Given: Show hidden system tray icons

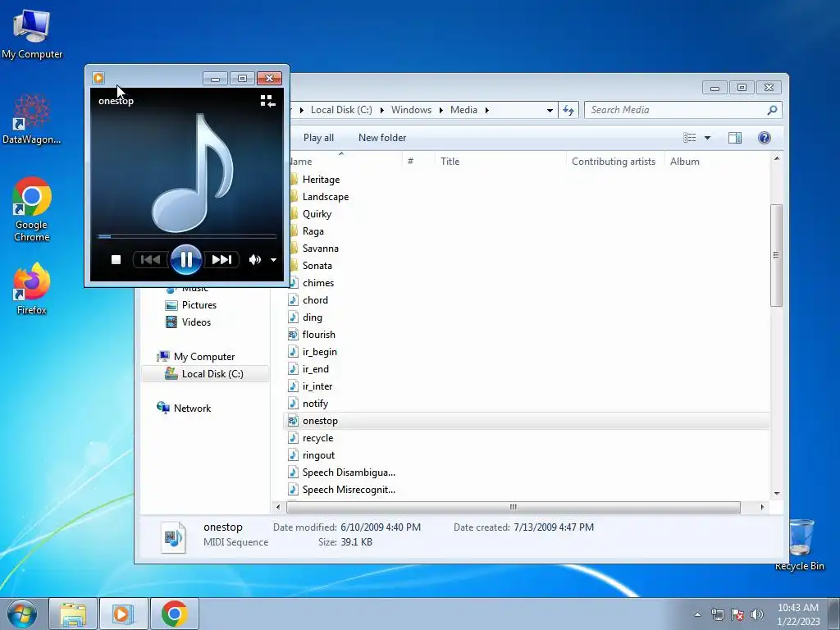Looking at the screenshot, I should point(697,614).
